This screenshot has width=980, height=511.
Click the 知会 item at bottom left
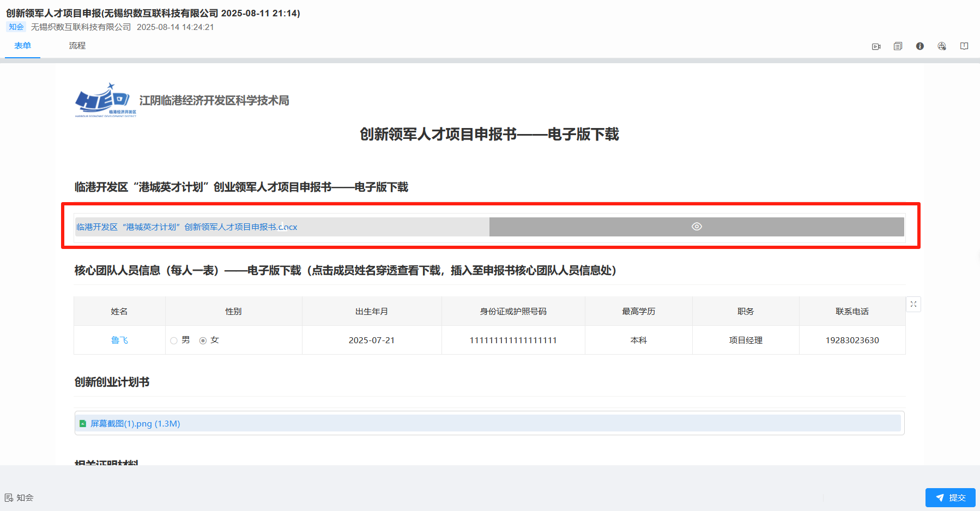[x=20, y=497]
